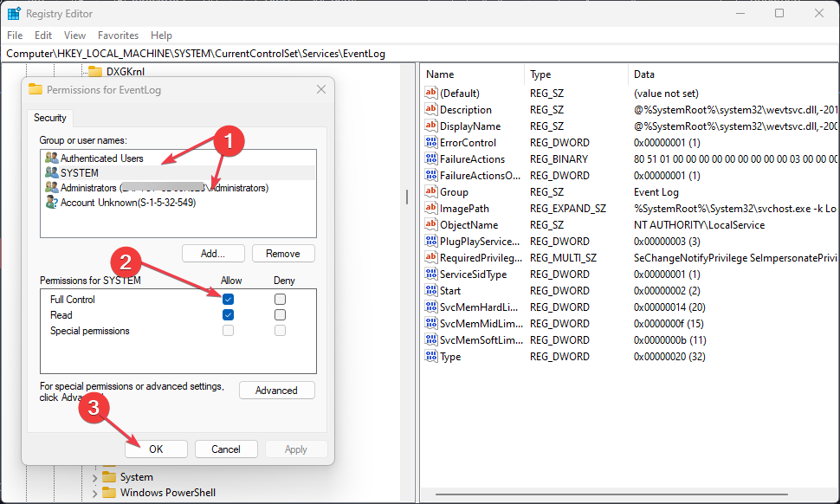Screen dimensions: 840x504
Task: Select the SvcMemHardLi... DWORD icon
Action: 430,307
